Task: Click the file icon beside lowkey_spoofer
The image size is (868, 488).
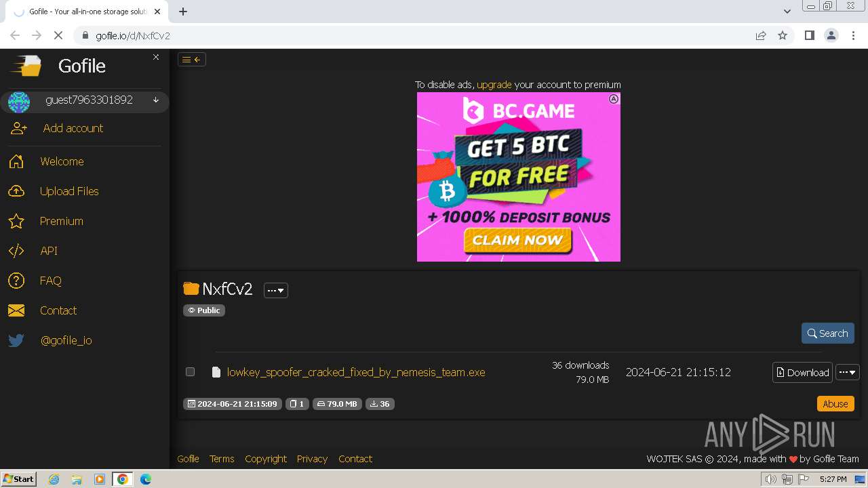Action: tap(216, 372)
